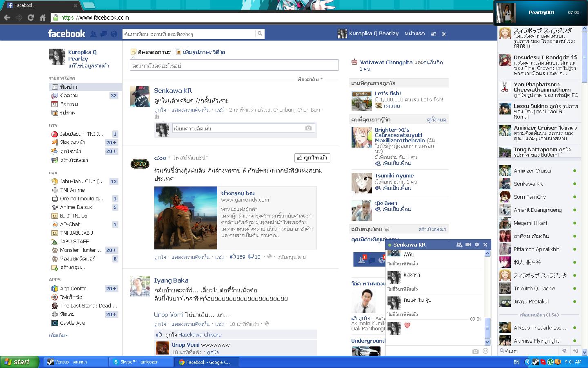Image resolution: width=588 pixels, height=368 pixels.
Task: Open notifications globe icon in header
Action: [x=114, y=34]
